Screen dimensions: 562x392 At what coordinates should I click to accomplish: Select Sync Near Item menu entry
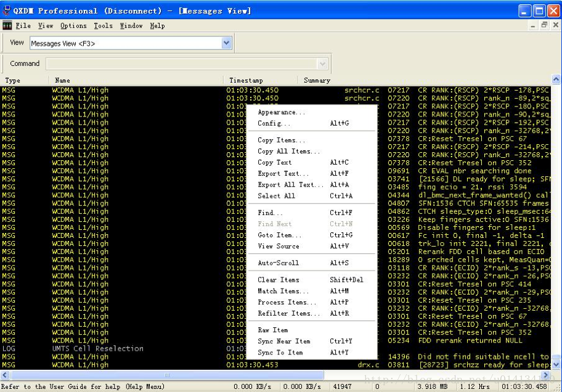[x=312, y=341]
